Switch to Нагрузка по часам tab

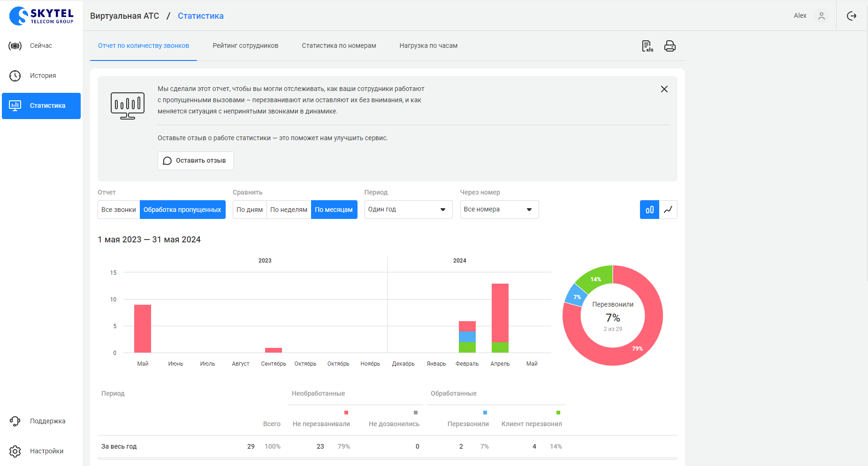point(428,45)
